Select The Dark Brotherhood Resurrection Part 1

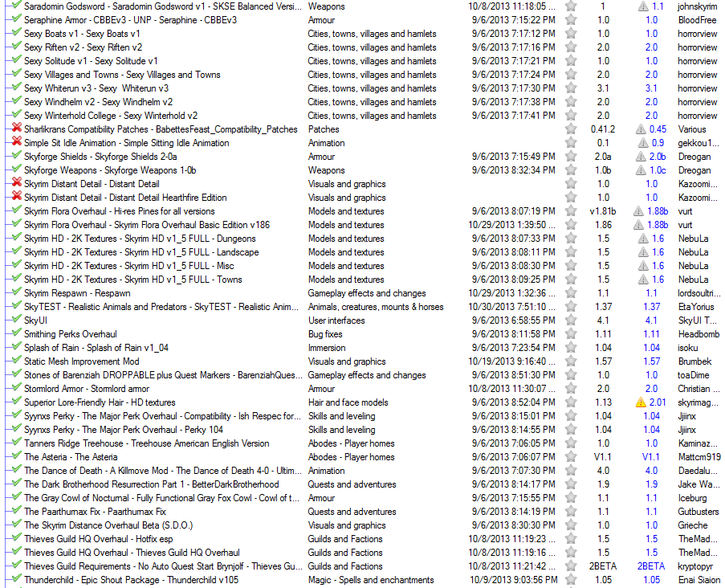click(x=152, y=484)
